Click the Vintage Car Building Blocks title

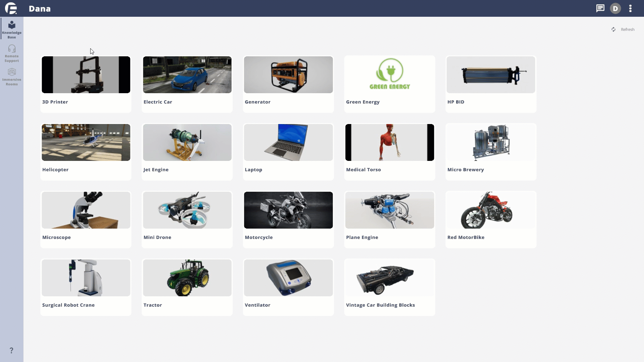[x=380, y=305]
